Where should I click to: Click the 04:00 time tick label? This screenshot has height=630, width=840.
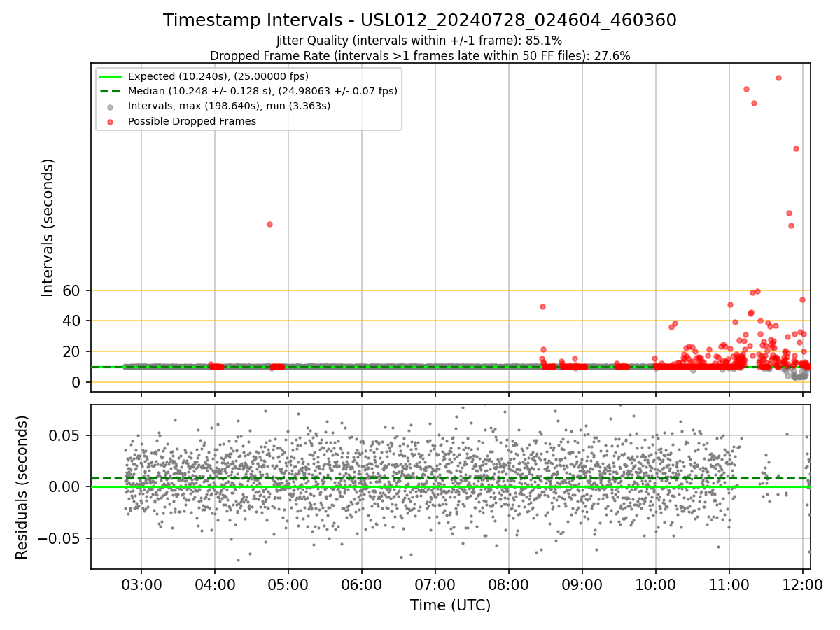point(215,584)
